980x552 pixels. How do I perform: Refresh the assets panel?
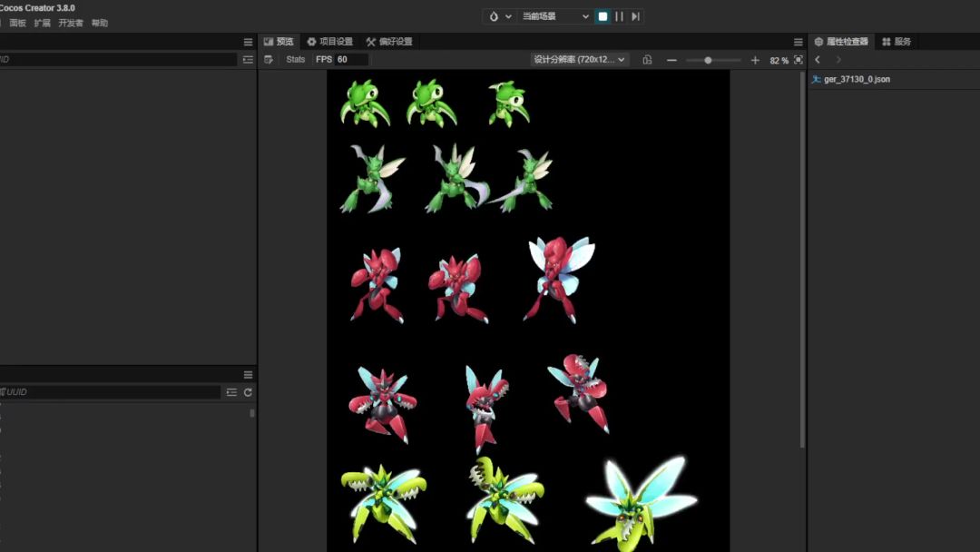(248, 392)
